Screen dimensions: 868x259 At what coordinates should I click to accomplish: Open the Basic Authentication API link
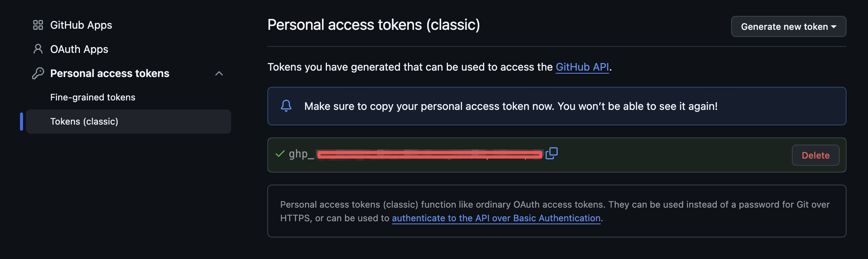496,218
